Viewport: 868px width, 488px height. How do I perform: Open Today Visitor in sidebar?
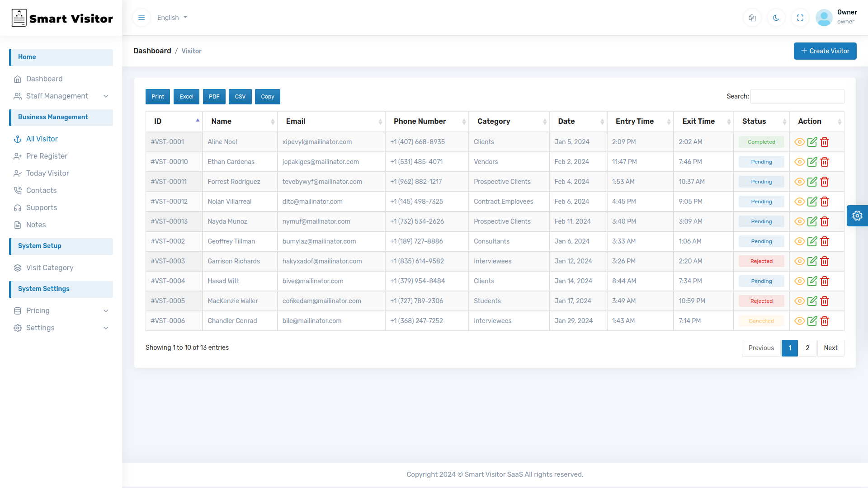47,173
